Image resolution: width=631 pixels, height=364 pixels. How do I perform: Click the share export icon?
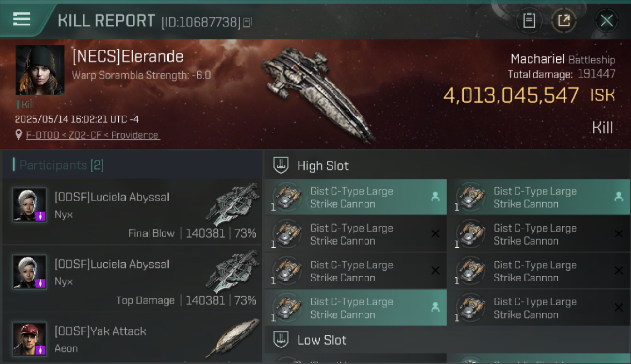[x=564, y=20]
